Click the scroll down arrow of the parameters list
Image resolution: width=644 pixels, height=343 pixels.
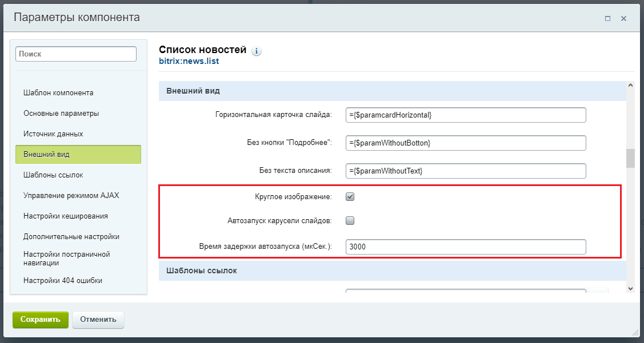pos(630,288)
